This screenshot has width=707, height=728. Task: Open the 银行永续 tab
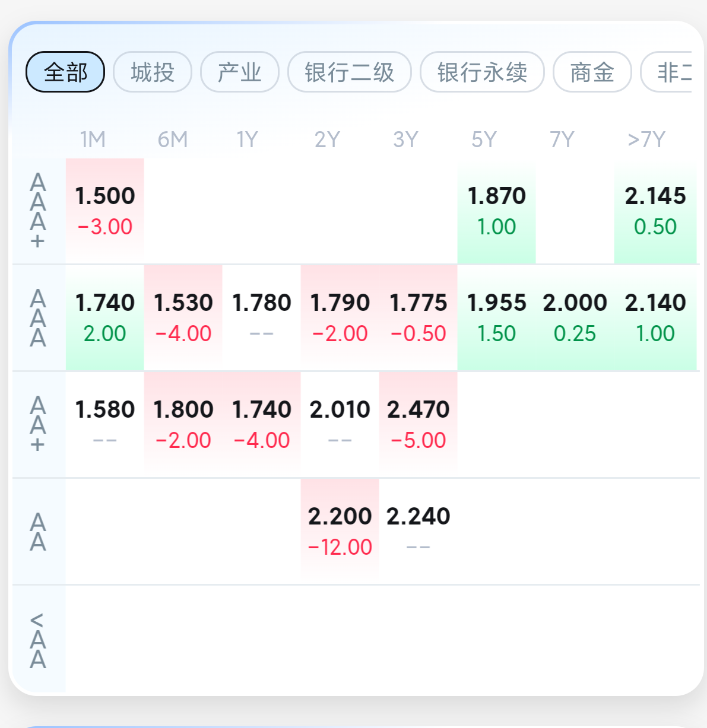(482, 72)
